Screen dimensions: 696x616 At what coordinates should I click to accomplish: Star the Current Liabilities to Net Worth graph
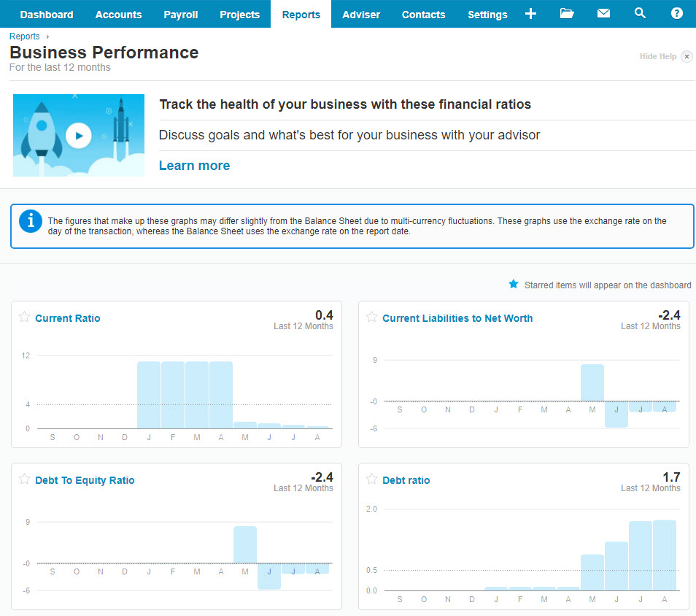click(372, 317)
